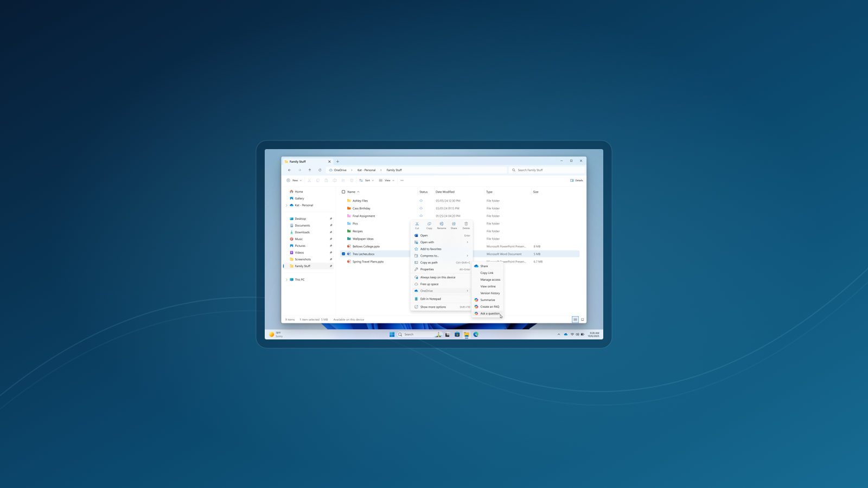Image resolution: width=868 pixels, height=488 pixels.
Task: Expand the Open with submenu
Action: (442, 242)
